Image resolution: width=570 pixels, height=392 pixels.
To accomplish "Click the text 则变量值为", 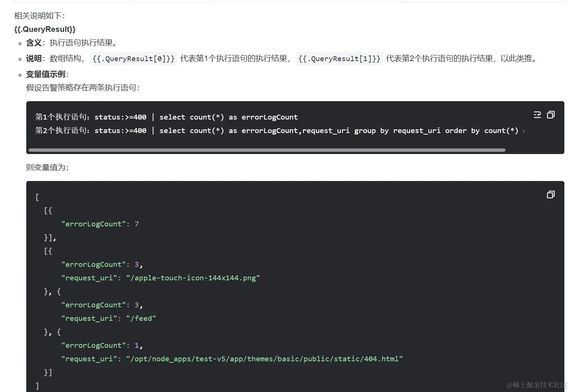I will pyautogui.click(x=47, y=168).
